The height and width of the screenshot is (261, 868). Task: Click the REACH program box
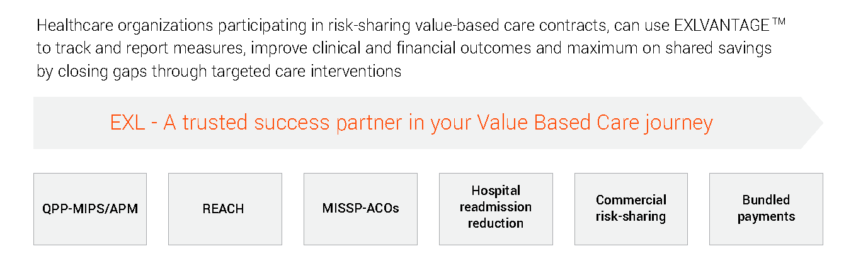[x=225, y=209]
